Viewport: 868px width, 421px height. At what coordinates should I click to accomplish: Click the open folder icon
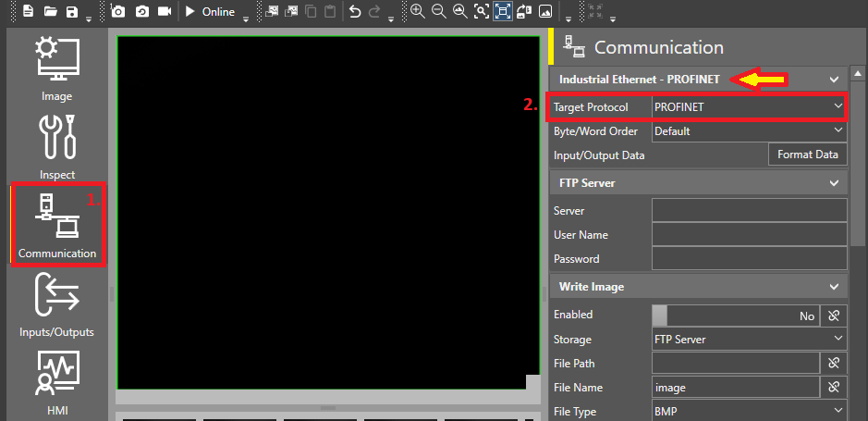tap(50, 12)
